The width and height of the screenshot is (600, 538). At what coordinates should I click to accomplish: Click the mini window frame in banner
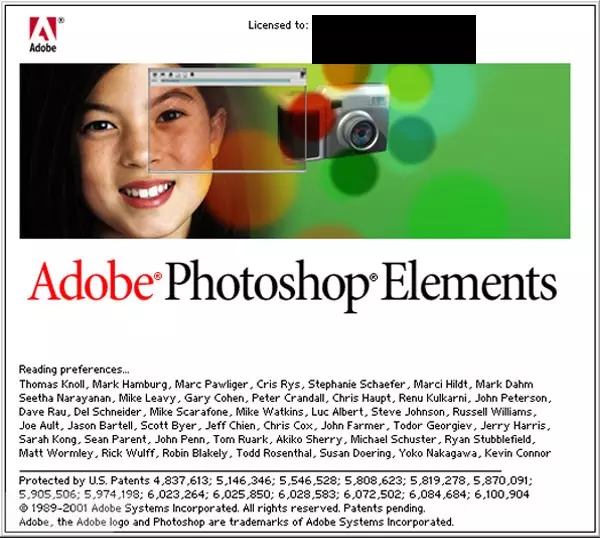point(227,121)
